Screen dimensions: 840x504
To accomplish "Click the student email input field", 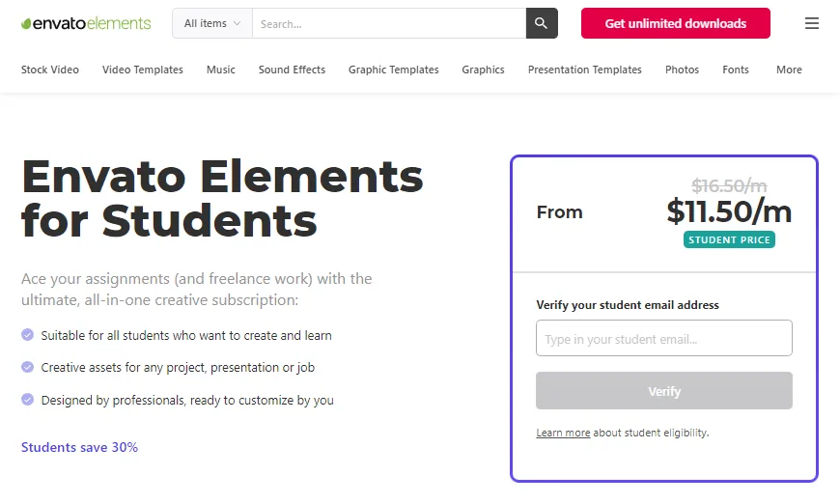I will point(663,338).
